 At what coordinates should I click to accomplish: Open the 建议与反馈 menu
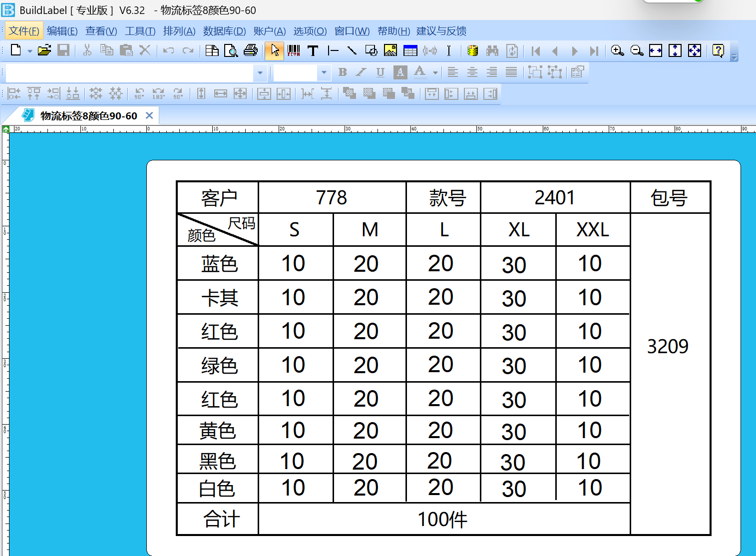(x=441, y=31)
